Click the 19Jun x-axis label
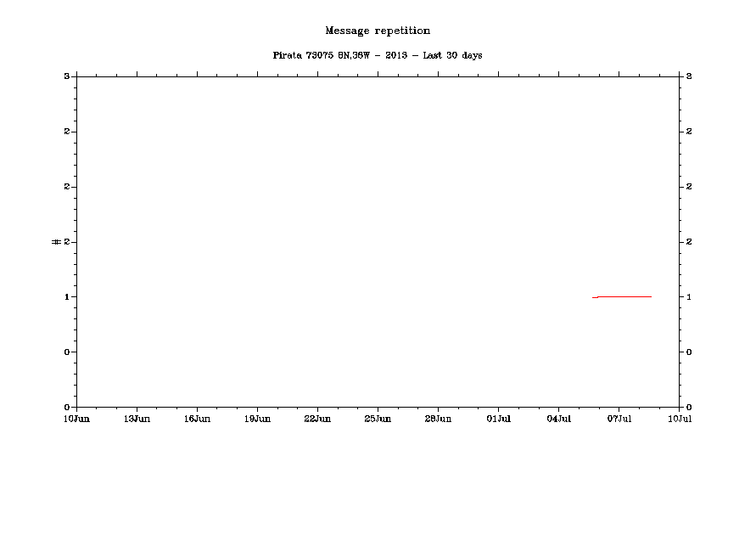Viewport: 756px width, 535px height. tap(257, 419)
